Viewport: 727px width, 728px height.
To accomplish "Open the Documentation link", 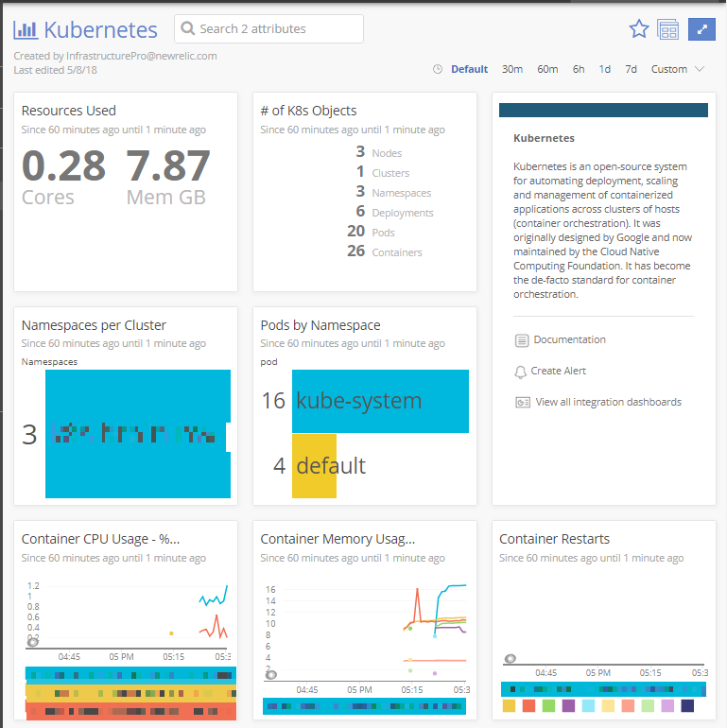I will pyautogui.click(x=569, y=339).
